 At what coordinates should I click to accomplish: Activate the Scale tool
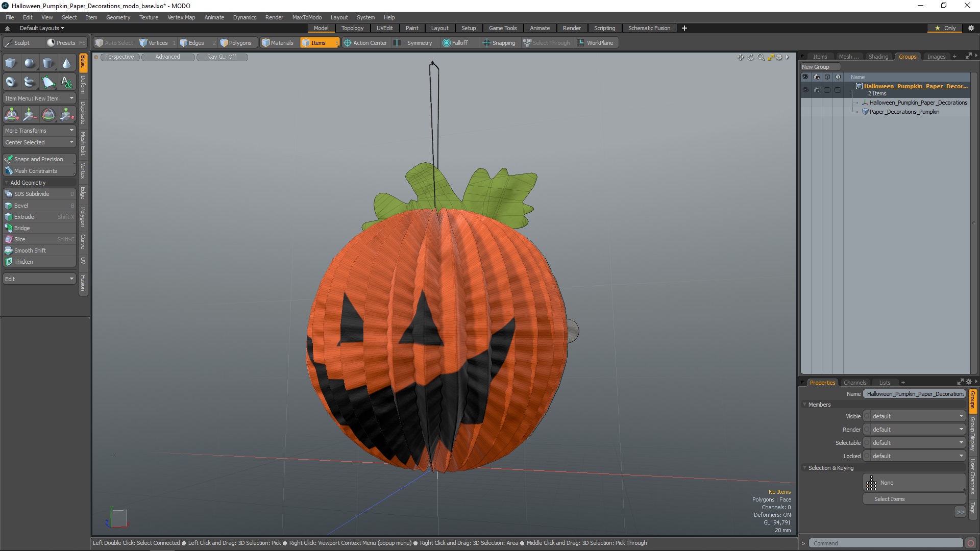[x=66, y=115]
